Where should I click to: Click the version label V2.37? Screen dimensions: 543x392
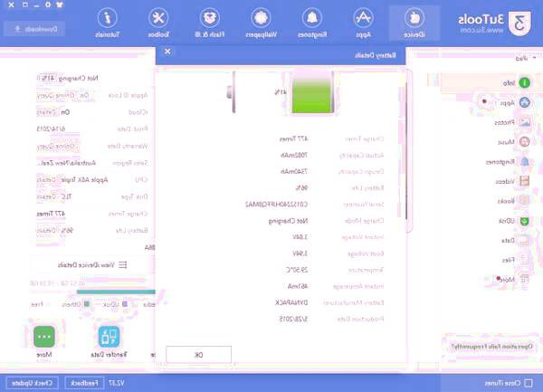(117, 383)
